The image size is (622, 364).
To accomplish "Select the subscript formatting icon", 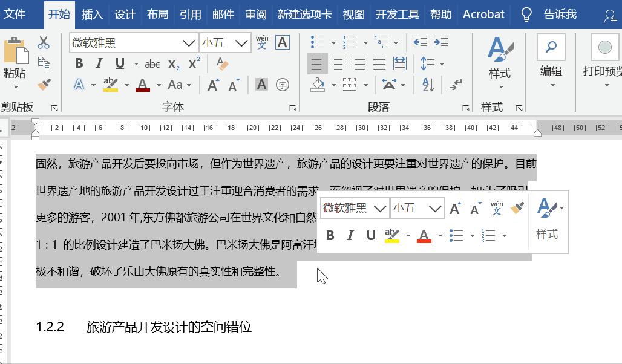I will pos(173,64).
